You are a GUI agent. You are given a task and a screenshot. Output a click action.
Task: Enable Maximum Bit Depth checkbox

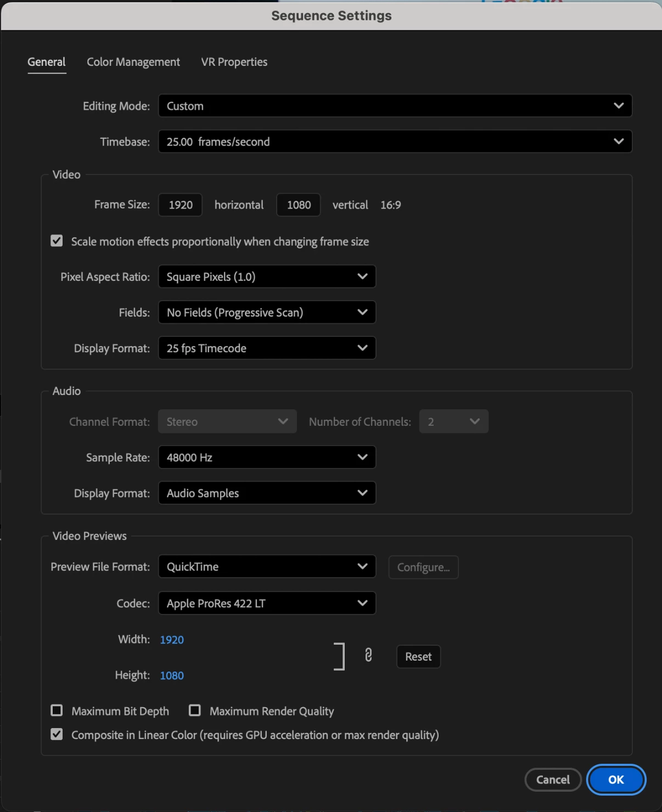tap(57, 710)
